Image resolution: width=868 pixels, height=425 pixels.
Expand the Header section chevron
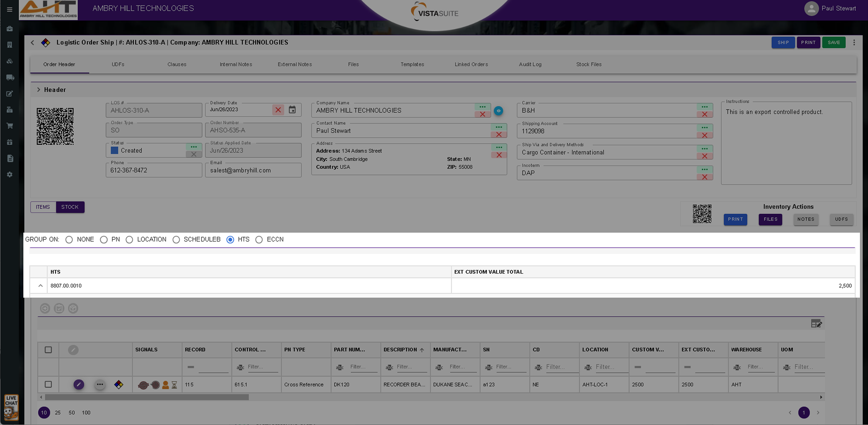click(39, 90)
